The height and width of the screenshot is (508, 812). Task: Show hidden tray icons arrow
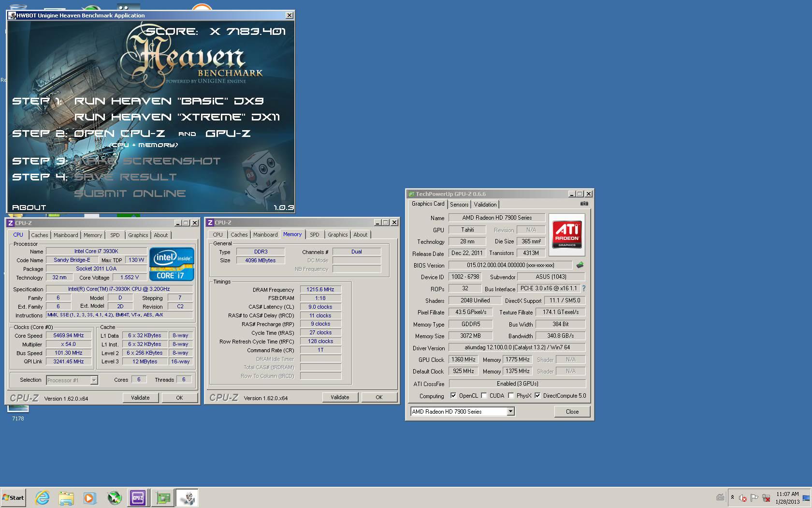pyautogui.click(x=732, y=497)
